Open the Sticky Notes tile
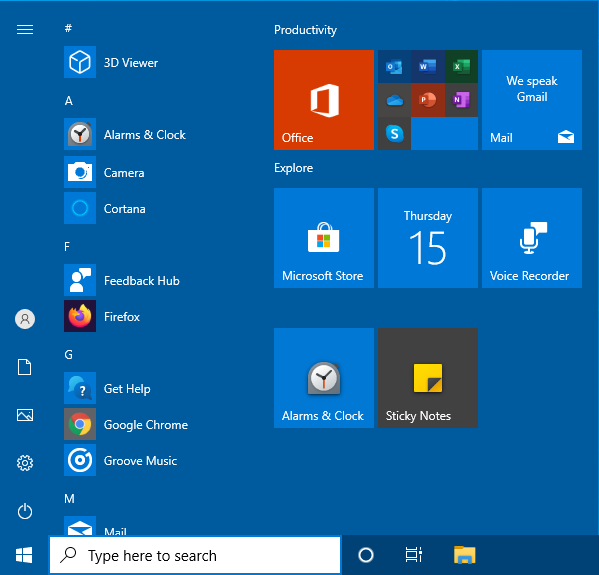Image resolution: width=599 pixels, height=575 pixels. 428,378
